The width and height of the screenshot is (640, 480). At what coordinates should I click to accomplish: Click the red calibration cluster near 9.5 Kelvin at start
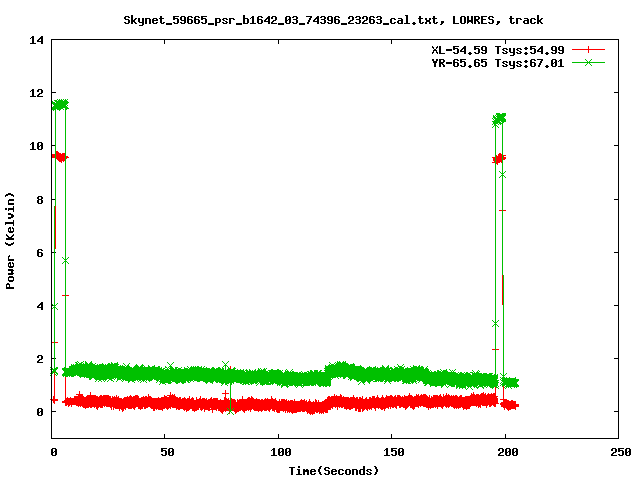[x=60, y=157]
